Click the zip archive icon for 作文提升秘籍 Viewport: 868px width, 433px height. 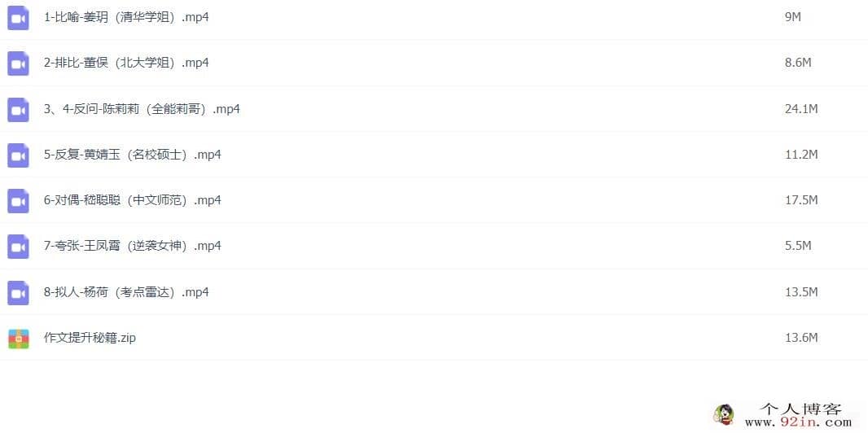(18, 339)
